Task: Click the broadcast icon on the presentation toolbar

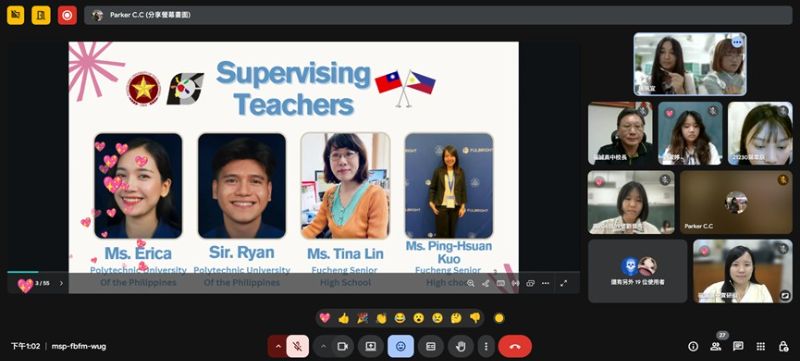Action: coord(515,283)
